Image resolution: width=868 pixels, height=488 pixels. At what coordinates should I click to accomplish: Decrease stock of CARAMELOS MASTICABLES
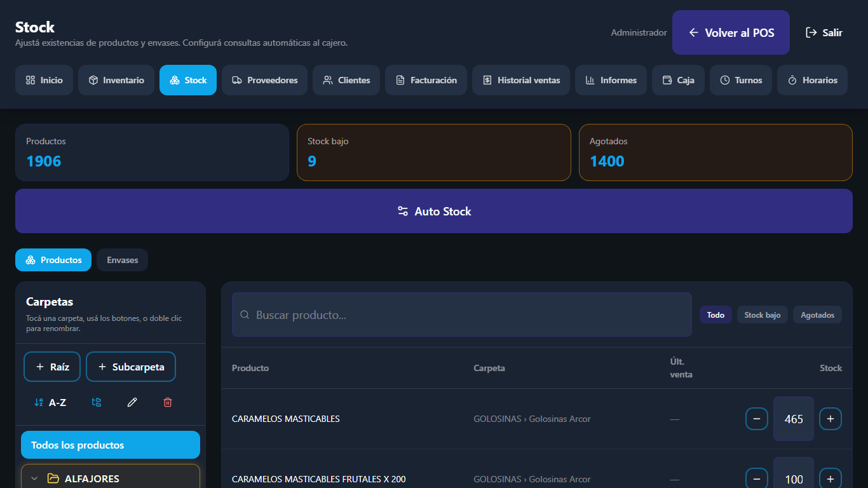click(757, 419)
